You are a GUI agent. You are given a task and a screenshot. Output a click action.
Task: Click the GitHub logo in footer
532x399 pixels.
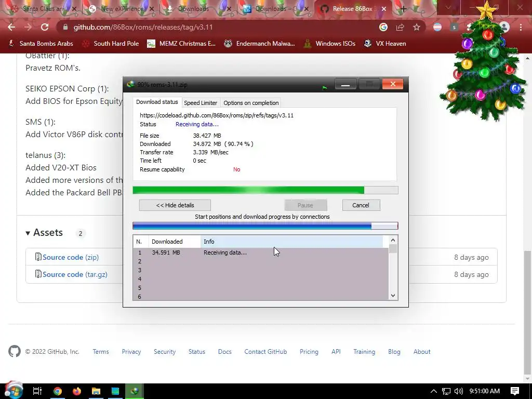coord(15,352)
